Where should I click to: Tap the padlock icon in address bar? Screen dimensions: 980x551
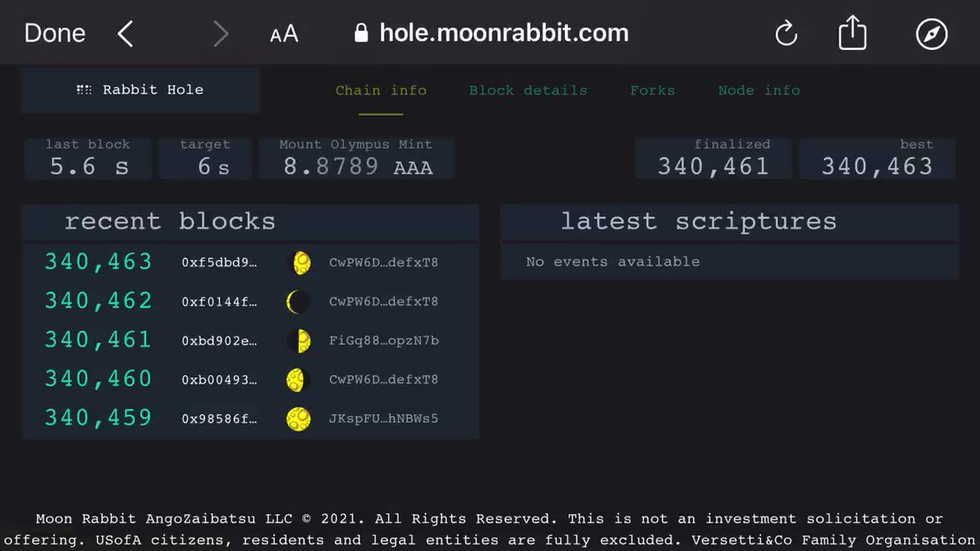click(362, 33)
